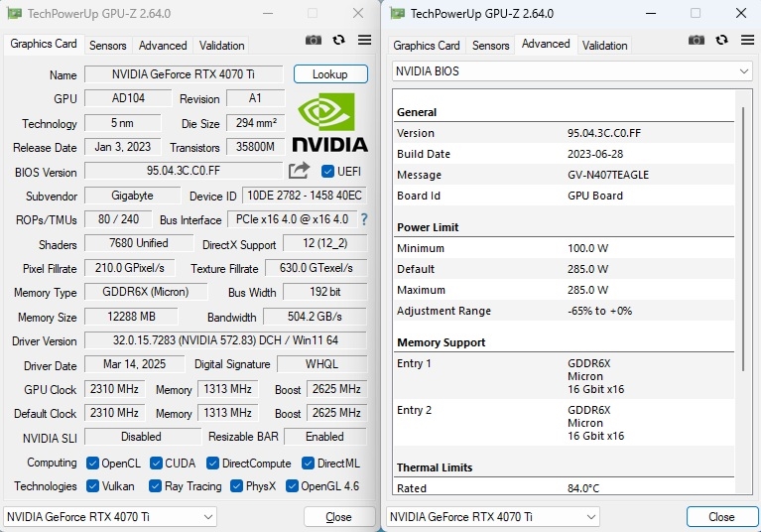Toggle the CUDA checkbox
The image size is (761, 532).
[x=156, y=464]
